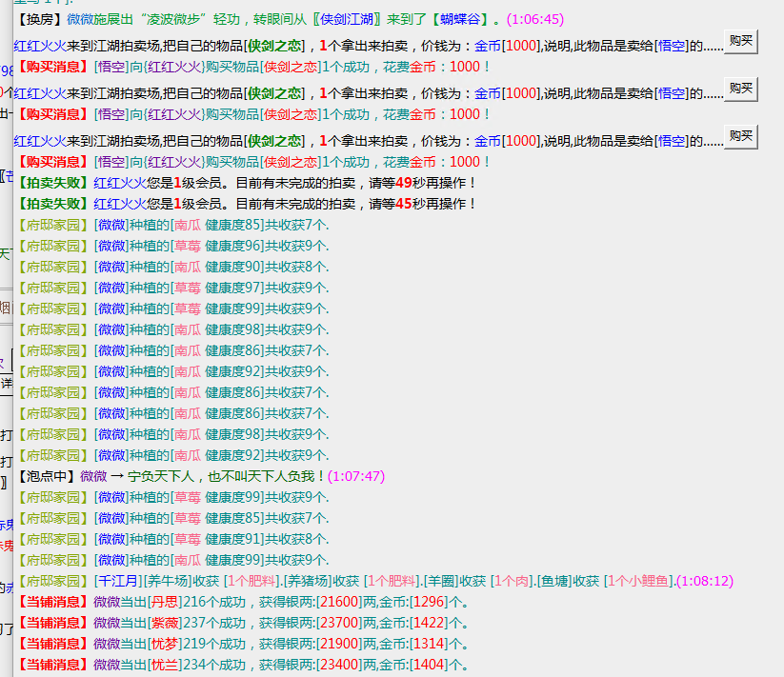This screenshot has width=784, height=677.
Task: Click player name 千江月 in 府邸家园 message
Action: click(x=118, y=581)
